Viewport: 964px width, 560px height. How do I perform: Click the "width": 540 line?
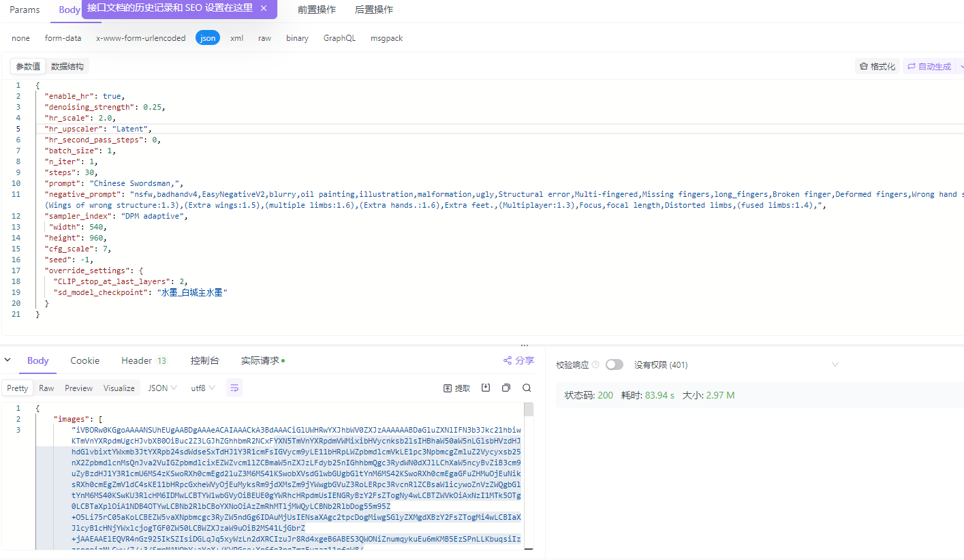78,227
